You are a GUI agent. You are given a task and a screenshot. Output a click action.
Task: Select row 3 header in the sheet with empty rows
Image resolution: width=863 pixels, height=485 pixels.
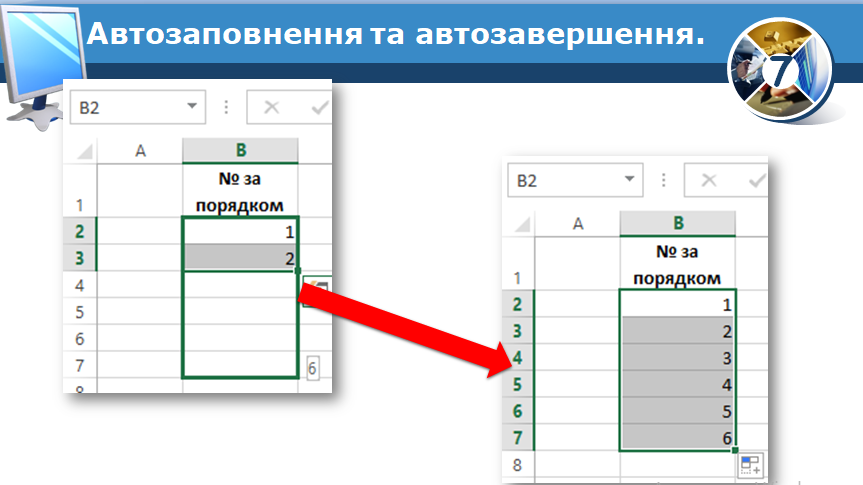pos(80,258)
